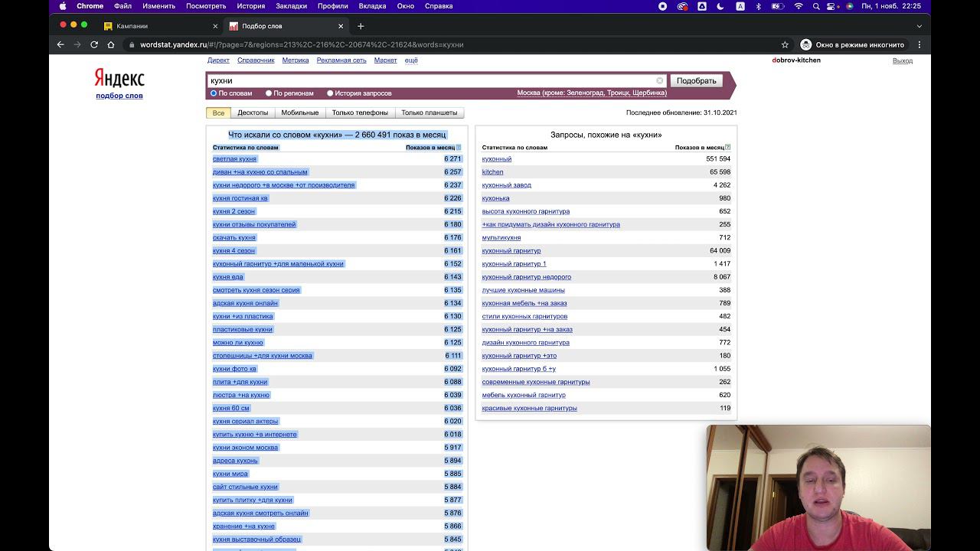Screen dimensions: 980x551
Task: View site info via the address bar padlock
Action: click(132, 44)
